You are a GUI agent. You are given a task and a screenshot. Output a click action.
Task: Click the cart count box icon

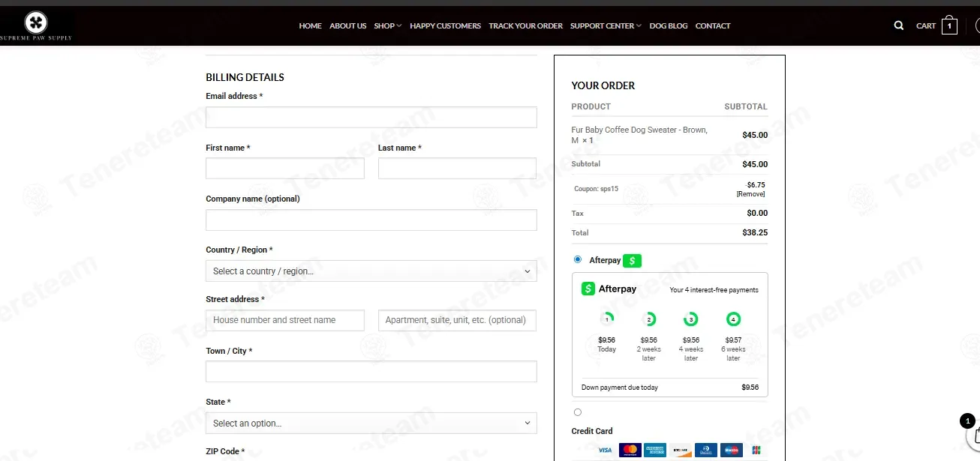tap(949, 25)
